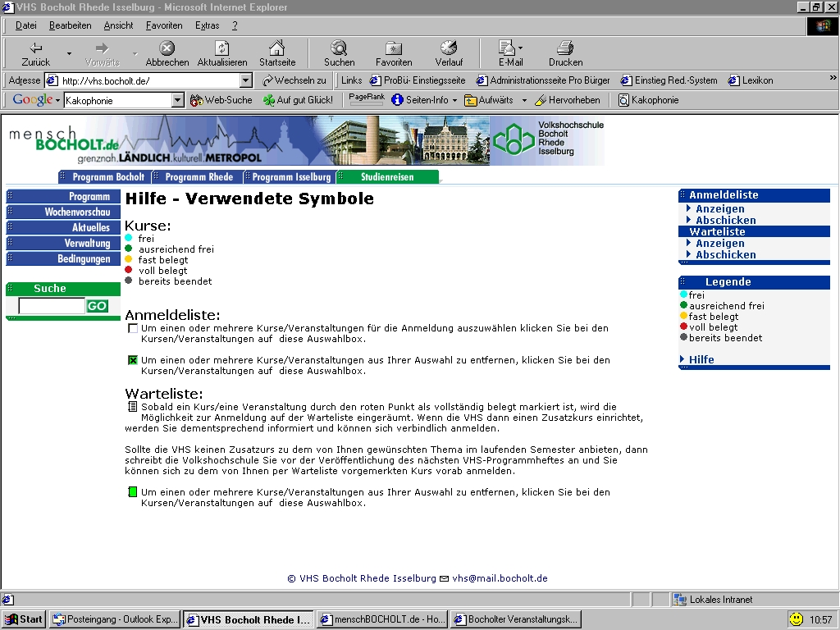Click the green GO search button

coord(97,306)
